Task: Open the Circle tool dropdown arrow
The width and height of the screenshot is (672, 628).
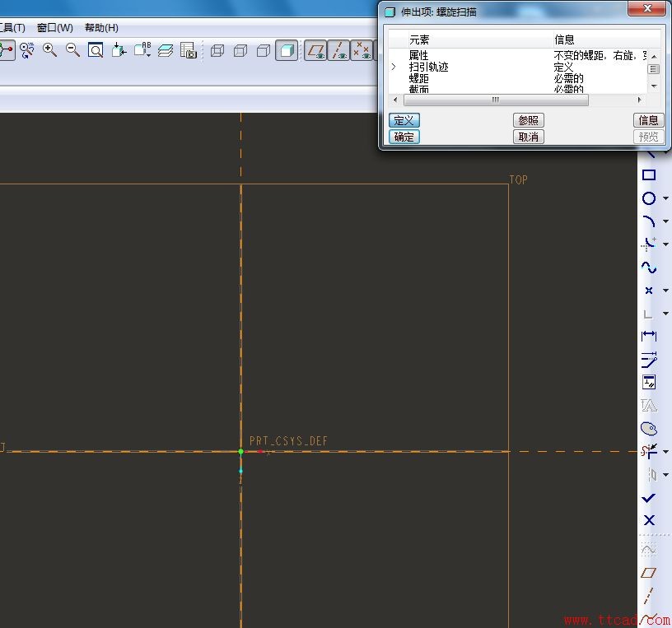Action: 664,200
